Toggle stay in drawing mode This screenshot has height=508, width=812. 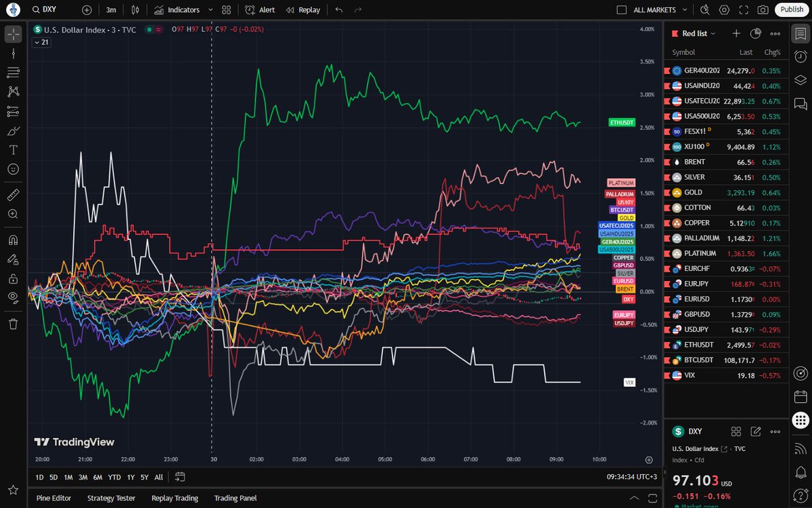pos(14,259)
